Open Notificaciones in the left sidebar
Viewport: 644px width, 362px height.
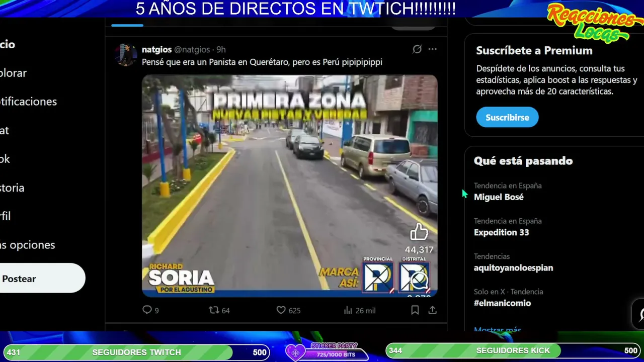click(28, 102)
